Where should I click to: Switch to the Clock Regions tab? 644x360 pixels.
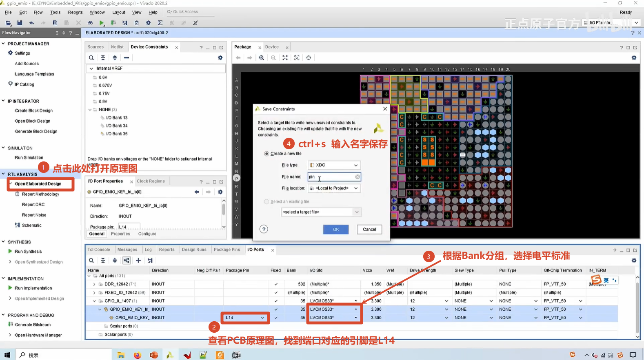[x=151, y=181]
